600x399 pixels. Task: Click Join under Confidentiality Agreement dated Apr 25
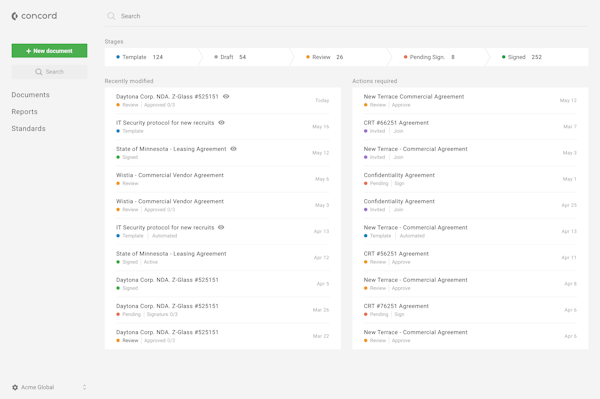point(398,210)
